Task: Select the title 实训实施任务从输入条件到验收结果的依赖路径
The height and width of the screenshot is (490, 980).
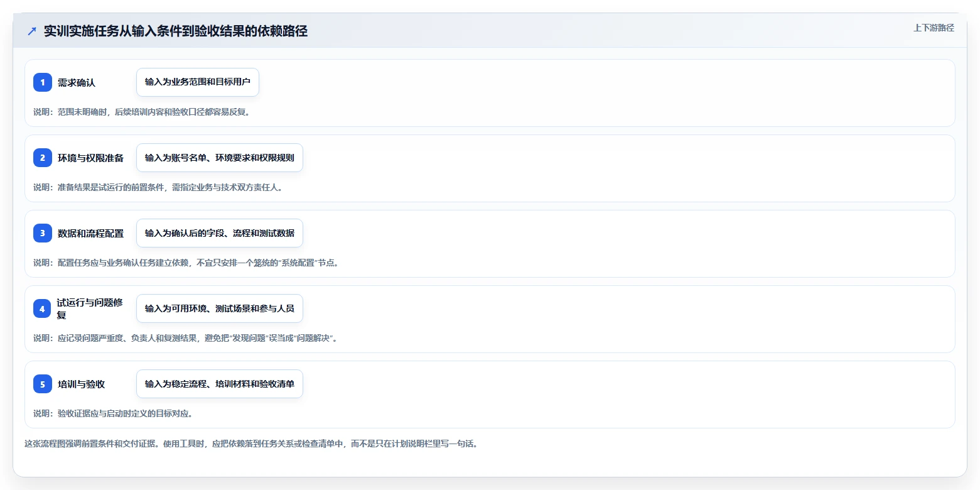Action: click(x=176, y=31)
